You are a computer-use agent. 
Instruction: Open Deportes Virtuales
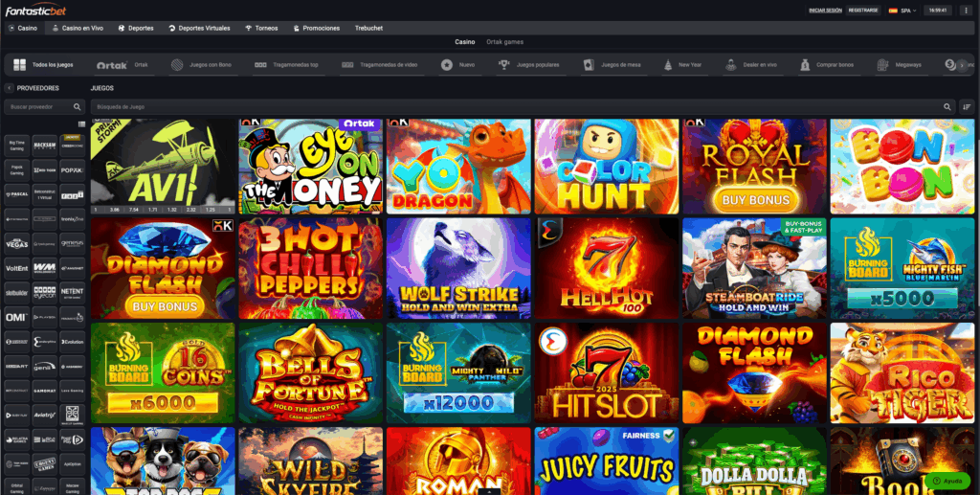[199, 28]
